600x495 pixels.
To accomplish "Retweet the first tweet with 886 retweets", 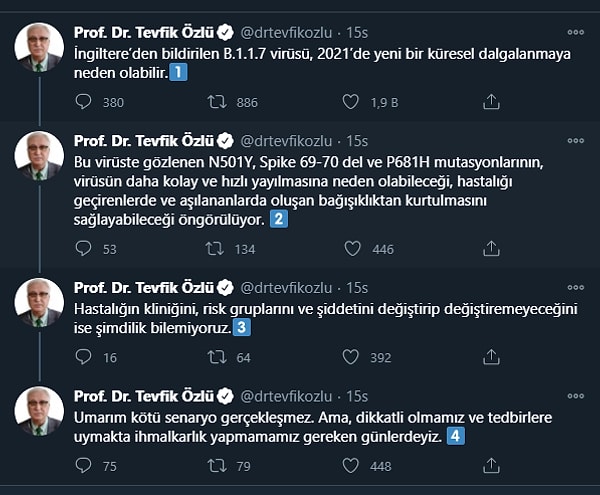I will point(215,101).
